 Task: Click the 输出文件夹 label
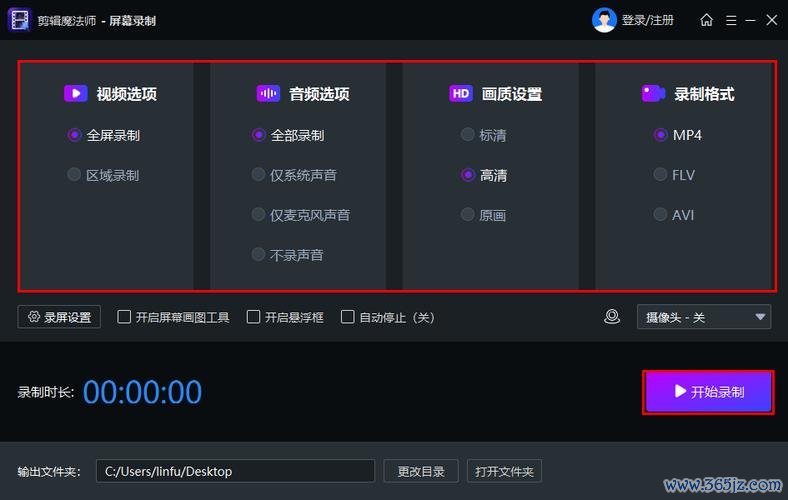49,471
